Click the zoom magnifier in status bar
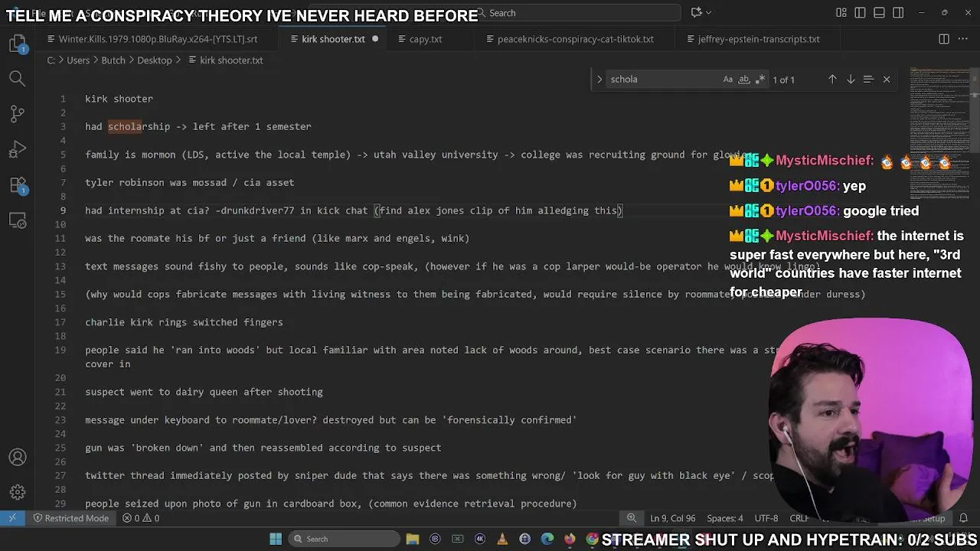980x551 pixels. pos(632,518)
